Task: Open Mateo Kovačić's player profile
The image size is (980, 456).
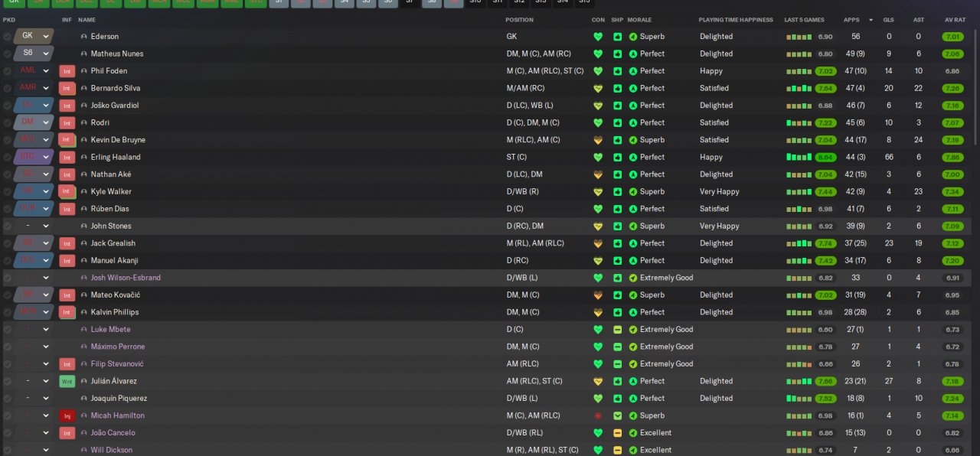Action: pyautogui.click(x=116, y=295)
